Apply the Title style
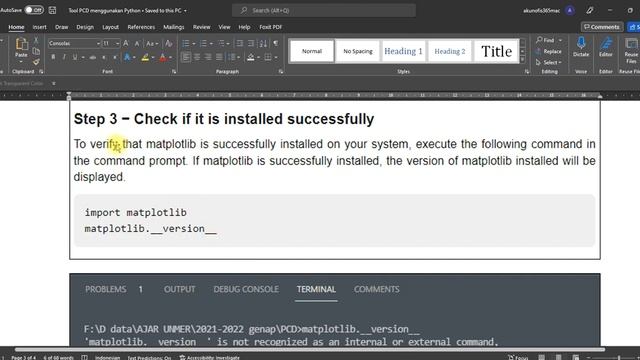Screen dimensions: 640x360 tap(496, 51)
